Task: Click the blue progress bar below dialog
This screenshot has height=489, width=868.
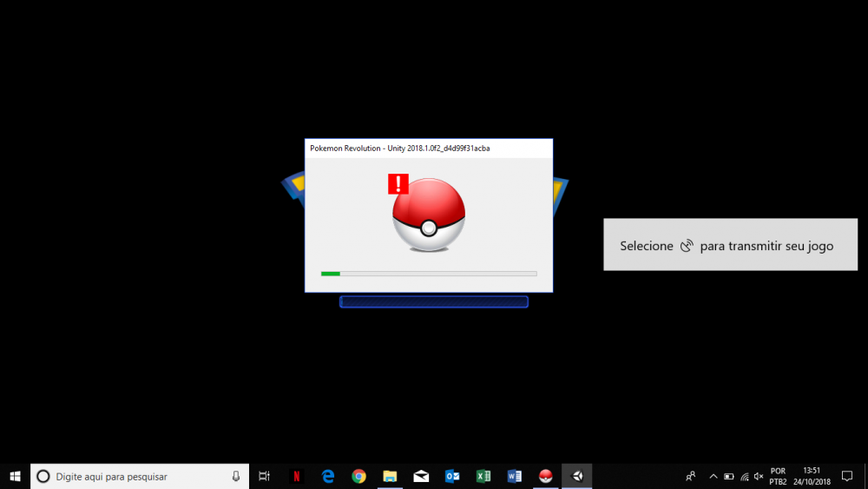Action: pos(433,301)
